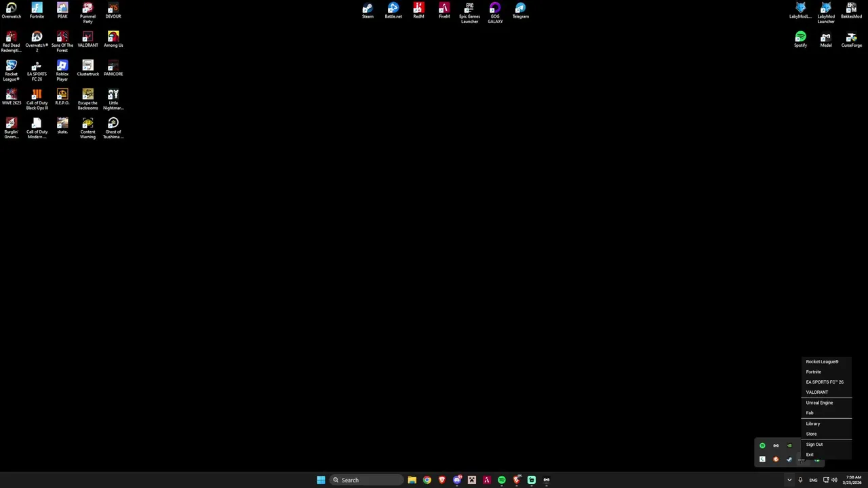Image resolution: width=868 pixels, height=488 pixels.
Task: Open Google Chrome from the taskbar
Action: point(427,480)
